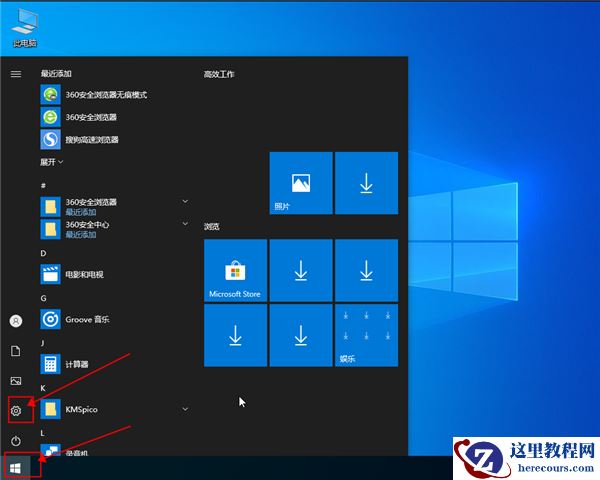Expand the 360安全中心 folder chevron
The height and width of the screenshot is (480, 600).
point(185,223)
